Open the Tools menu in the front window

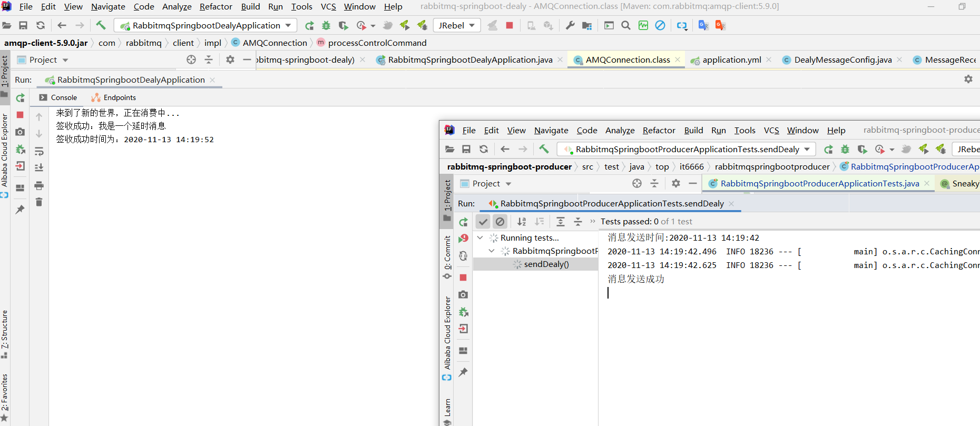744,130
